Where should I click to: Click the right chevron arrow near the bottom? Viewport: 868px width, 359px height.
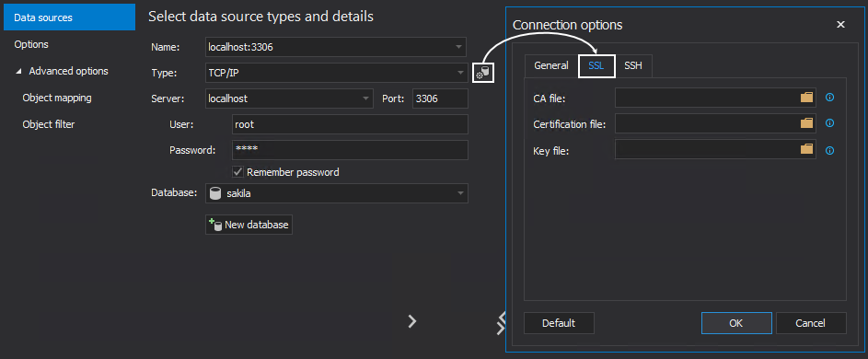(x=411, y=321)
